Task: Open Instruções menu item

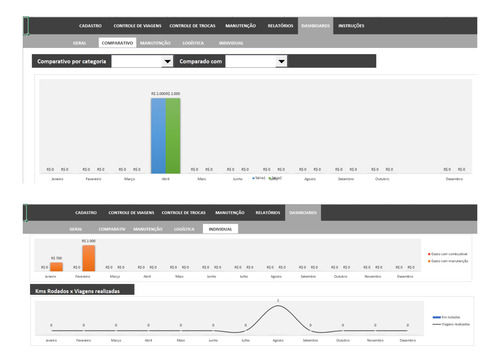Action: pyautogui.click(x=351, y=26)
